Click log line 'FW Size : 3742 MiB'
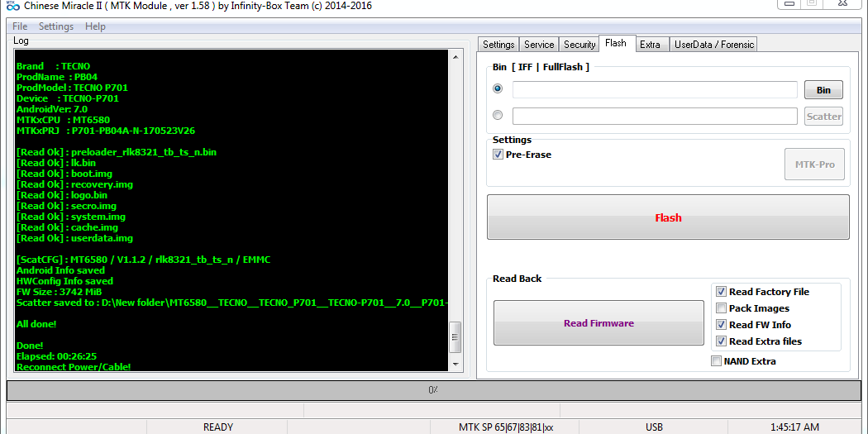 (x=60, y=292)
